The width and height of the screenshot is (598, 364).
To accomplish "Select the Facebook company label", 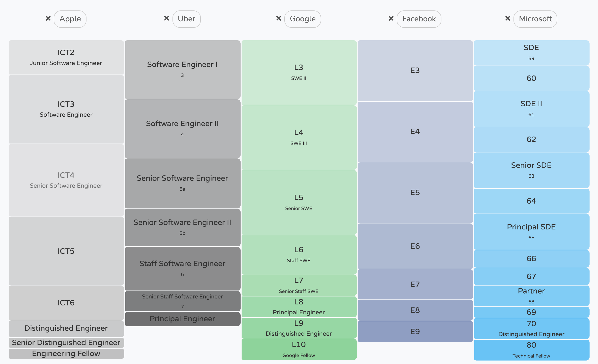I will pyautogui.click(x=419, y=19).
